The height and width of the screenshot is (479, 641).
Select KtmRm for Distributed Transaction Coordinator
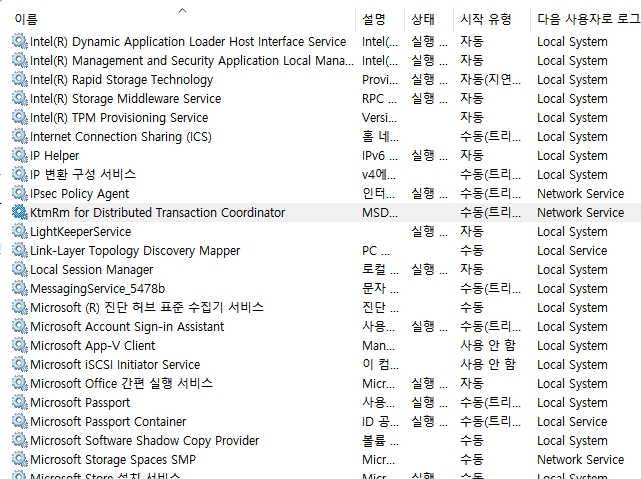coord(157,213)
